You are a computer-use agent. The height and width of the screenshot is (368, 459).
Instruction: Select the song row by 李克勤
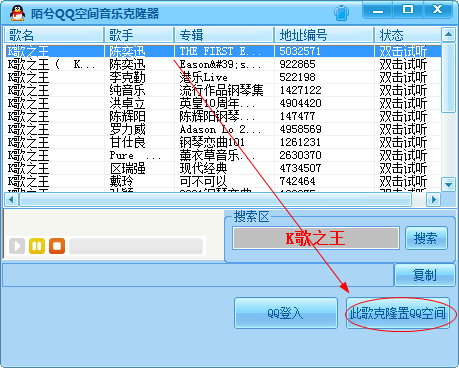pos(223,77)
